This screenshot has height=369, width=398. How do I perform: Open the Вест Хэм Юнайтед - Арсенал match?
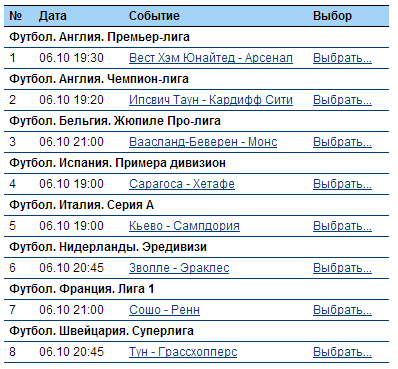coord(211,58)
